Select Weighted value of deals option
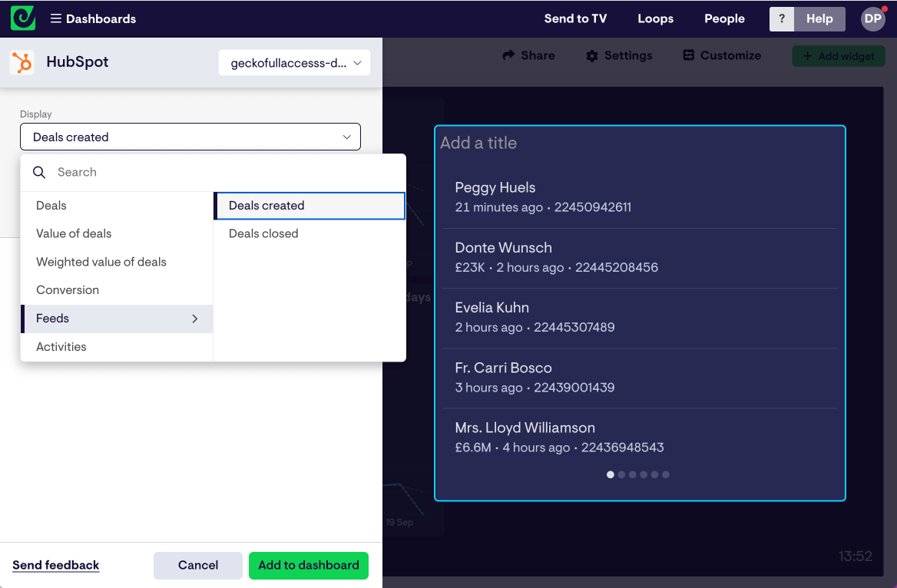 click(x=117, y=262)
